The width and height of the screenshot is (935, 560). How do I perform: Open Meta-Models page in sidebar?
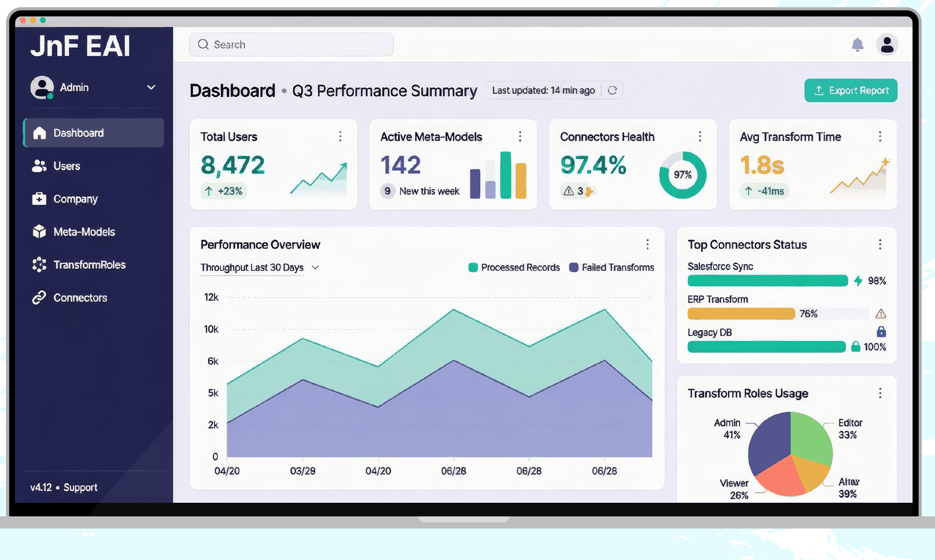[x=93, y=232]
